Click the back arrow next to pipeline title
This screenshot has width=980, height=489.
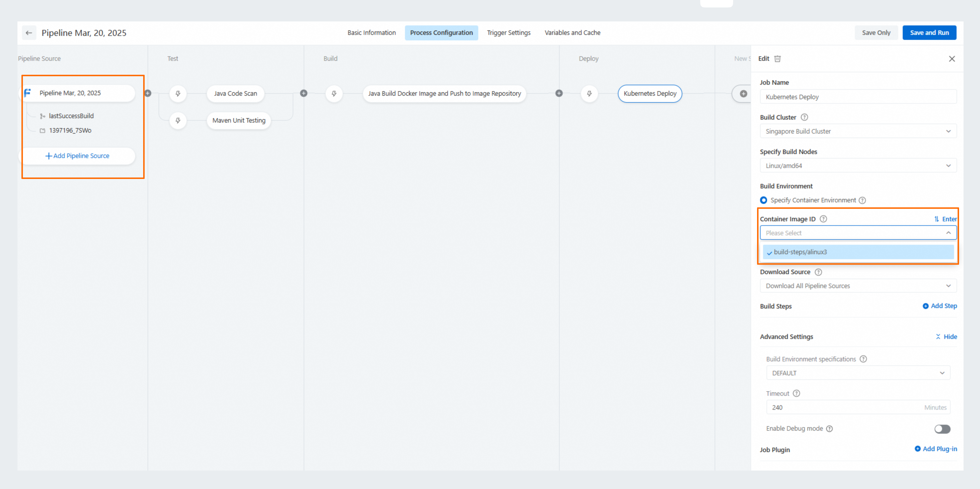click(29, 33)
